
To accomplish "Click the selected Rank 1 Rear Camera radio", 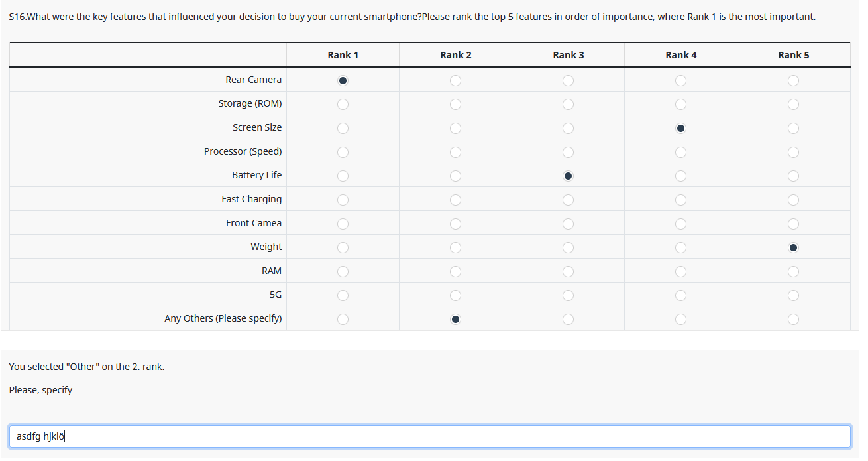I will (343, 81).
